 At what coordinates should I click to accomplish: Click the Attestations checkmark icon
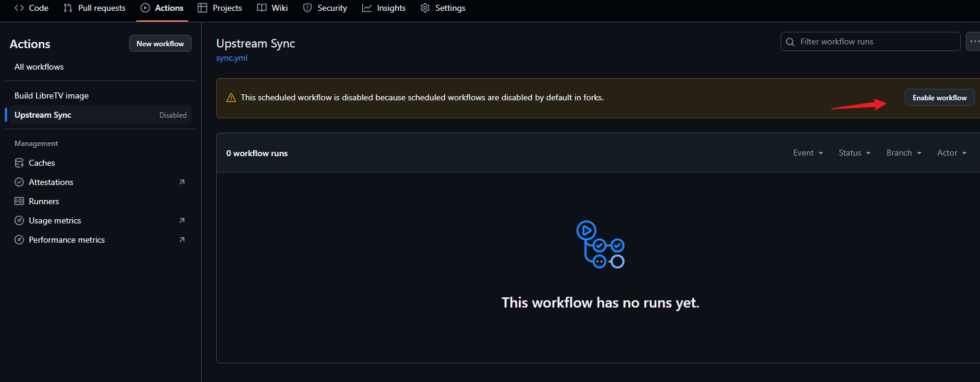point(19,182)
